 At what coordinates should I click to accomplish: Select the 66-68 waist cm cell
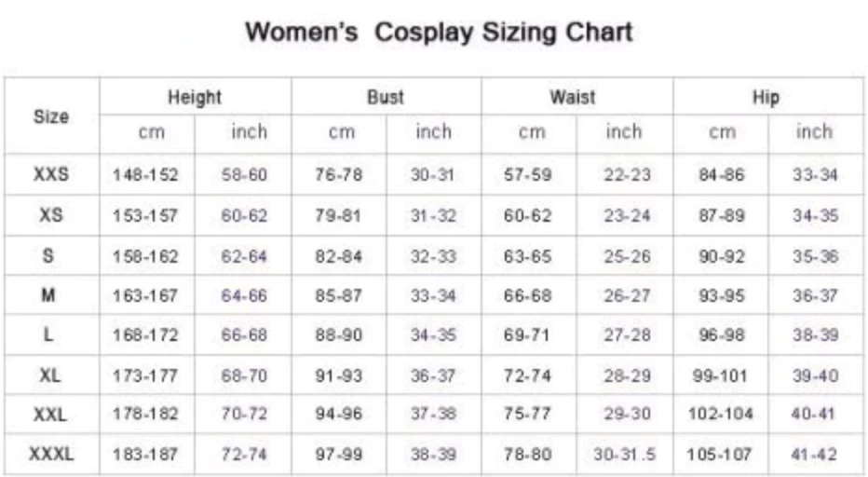click(x=528, y=296)
